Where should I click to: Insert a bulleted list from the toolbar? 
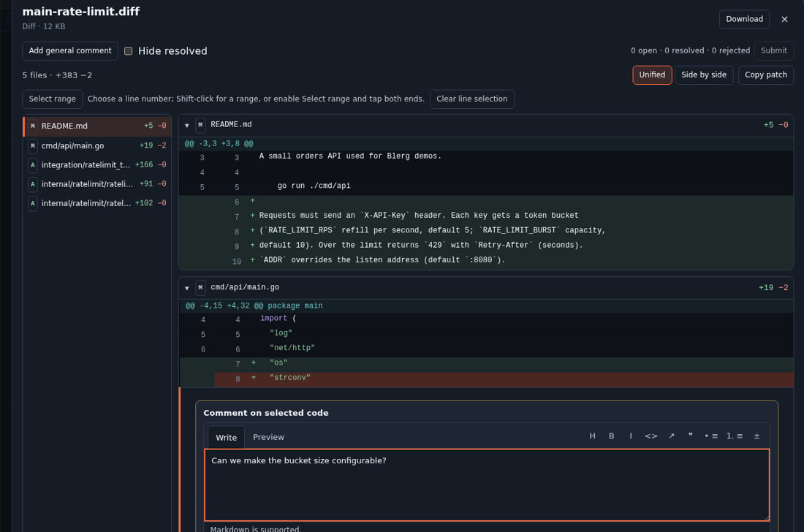(711, 436)
